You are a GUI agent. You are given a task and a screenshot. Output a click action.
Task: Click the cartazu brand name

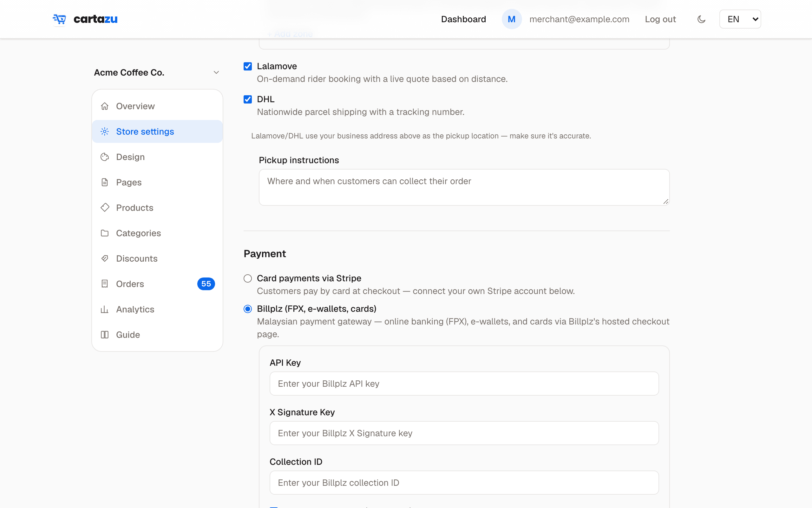point(95,19)
